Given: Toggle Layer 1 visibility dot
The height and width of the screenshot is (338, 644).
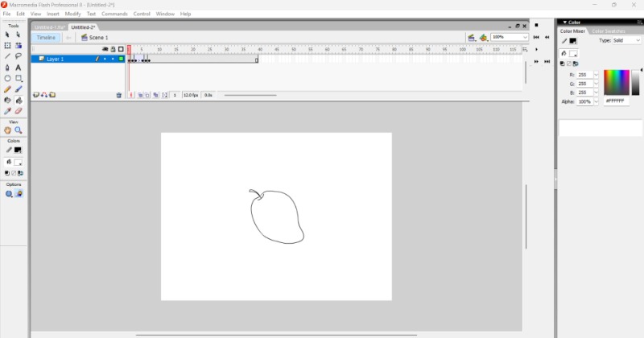Looking at the screenshot, I should (x=104, y=59).
